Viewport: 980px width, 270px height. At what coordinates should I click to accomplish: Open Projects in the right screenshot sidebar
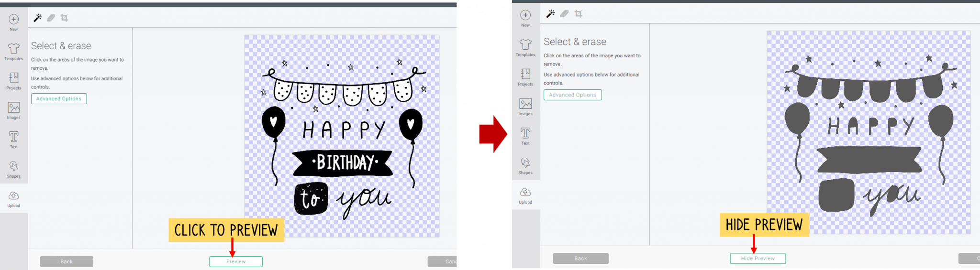(x=525, y=77)
